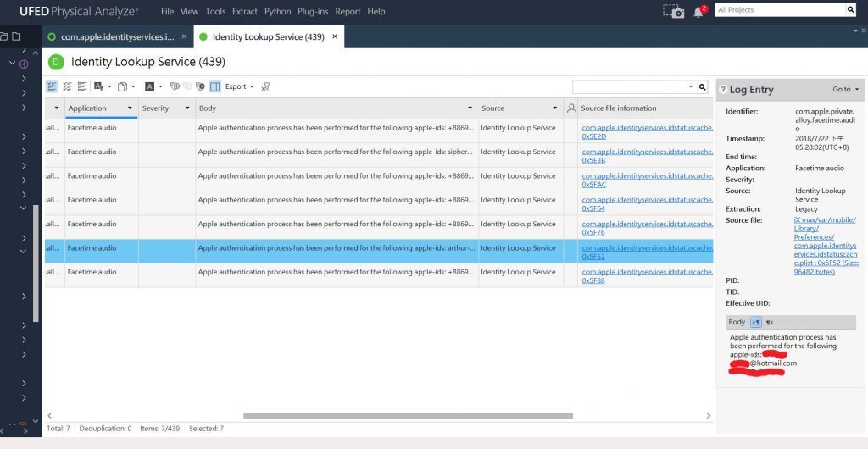
Task: Open the View menu
Action: click(189, 12)
